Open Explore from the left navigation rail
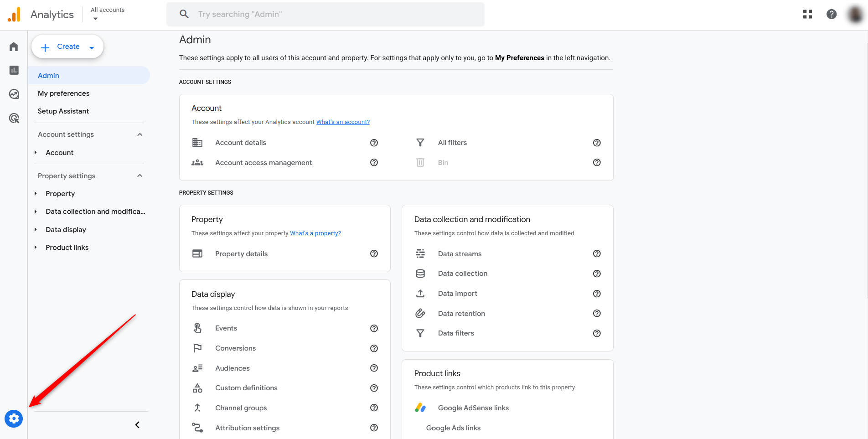 [x=13, y=94]
